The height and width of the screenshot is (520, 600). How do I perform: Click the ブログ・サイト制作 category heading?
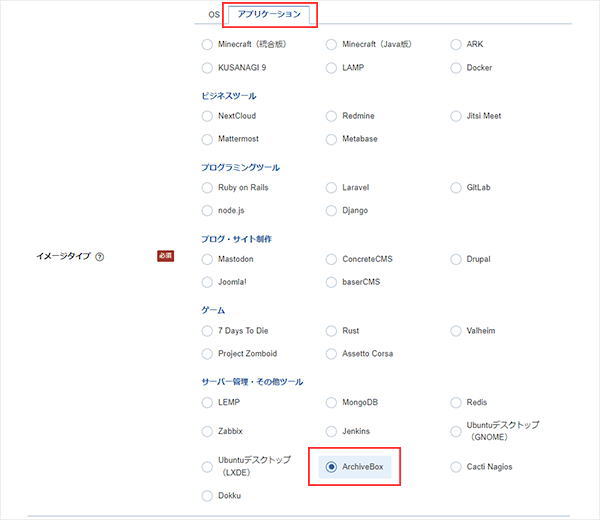[x=236, y=239]
